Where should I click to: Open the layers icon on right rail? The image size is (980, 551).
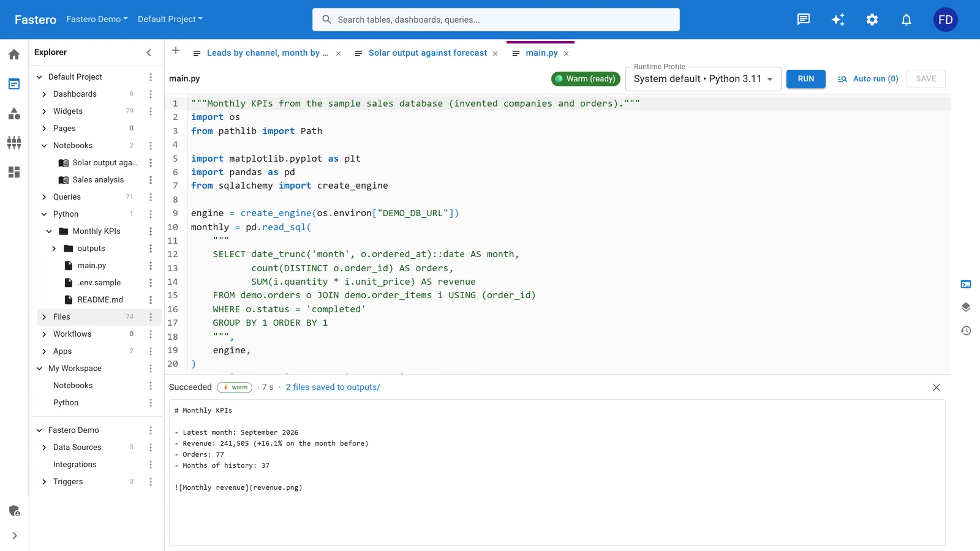966,307
